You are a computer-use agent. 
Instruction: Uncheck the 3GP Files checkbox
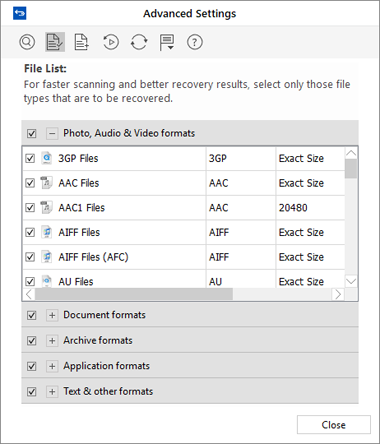[30, 158]
